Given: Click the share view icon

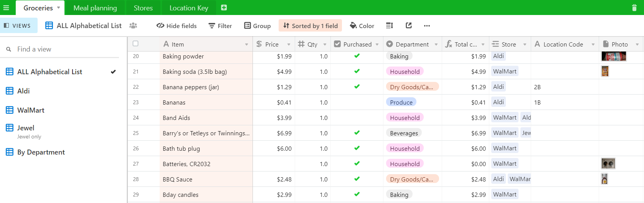Looking at the screenshot, I should [409, 26].
